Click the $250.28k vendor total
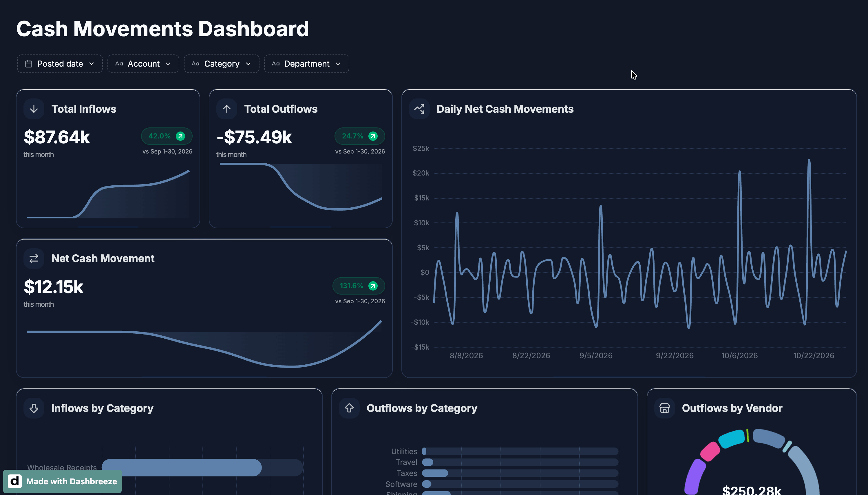The image size is (868, 495). (x=752, y=490)
